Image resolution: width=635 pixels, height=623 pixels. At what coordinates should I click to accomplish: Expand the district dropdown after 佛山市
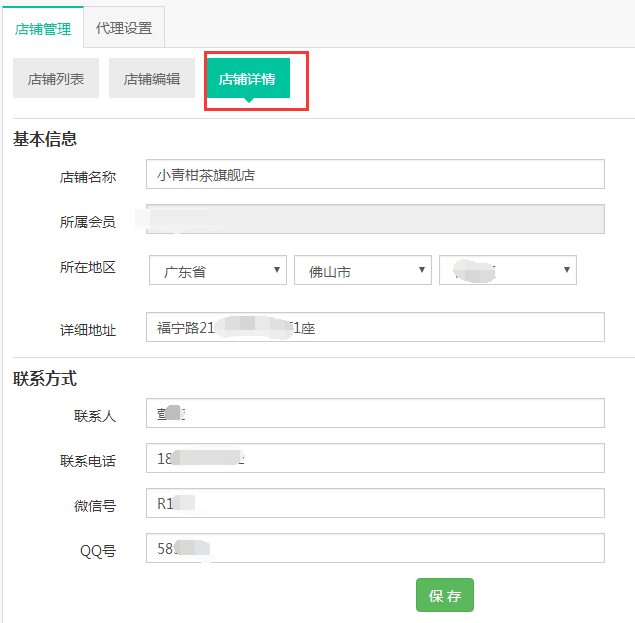click(x=508, y=270)
